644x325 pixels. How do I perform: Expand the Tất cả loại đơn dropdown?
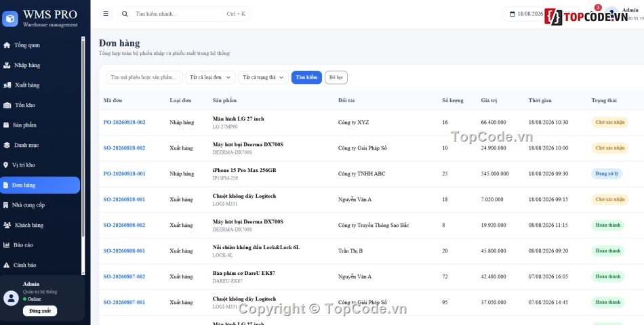tap(211, 78)
